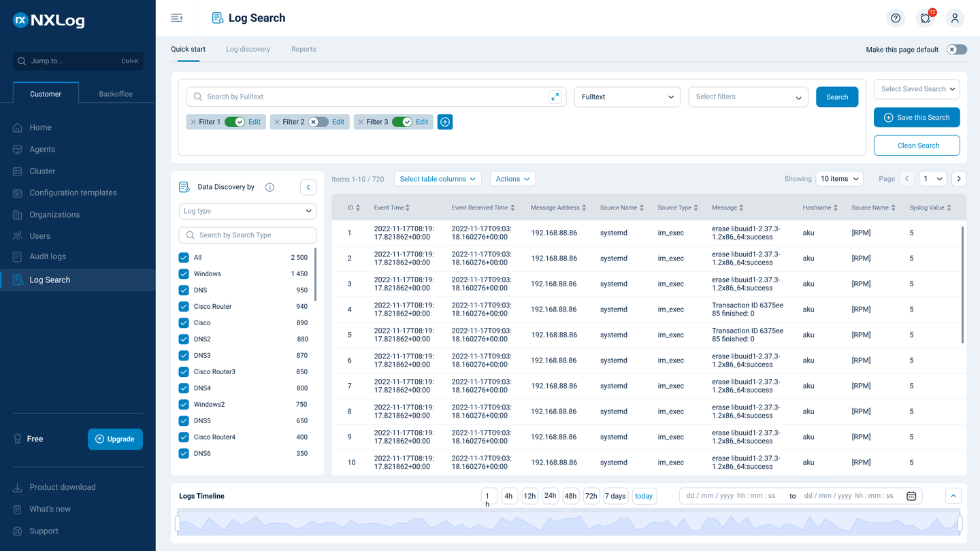This screenshot has width=980, height=551.
Task: Click the NXLog logo
Action: tap(49, 20)
